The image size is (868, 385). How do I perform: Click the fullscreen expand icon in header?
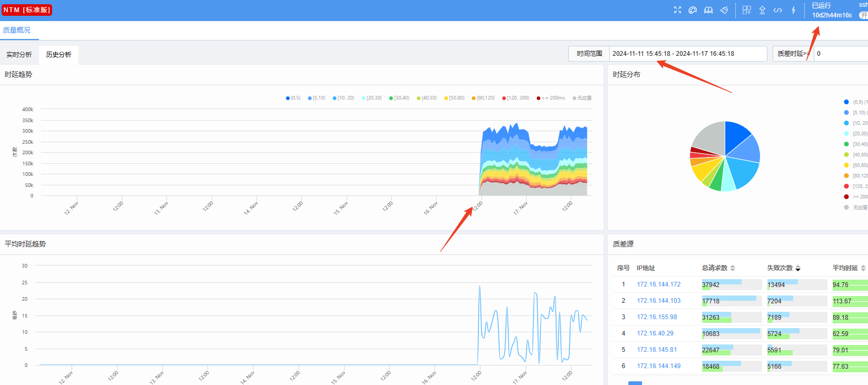pyautogui.click(x=677, y=10)
